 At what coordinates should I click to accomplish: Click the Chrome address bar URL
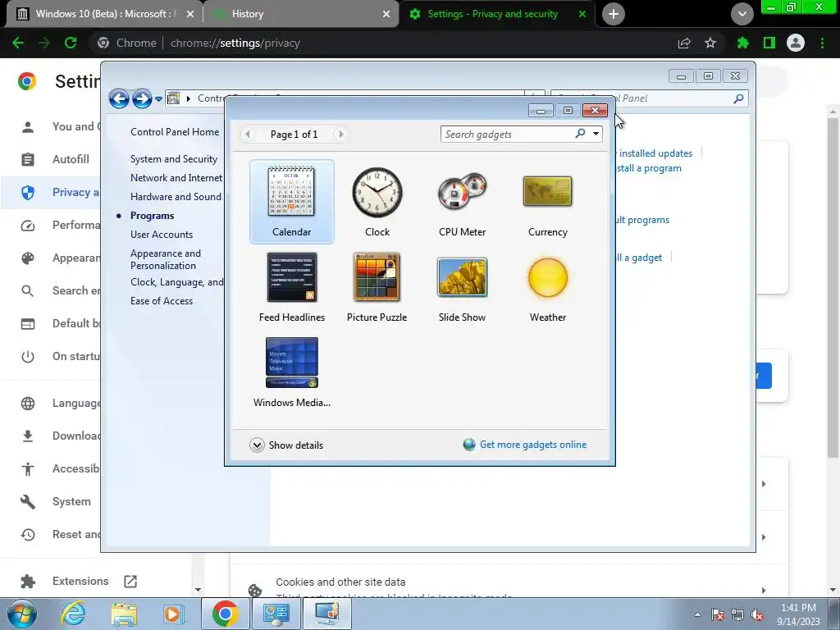tap(235, 43)
